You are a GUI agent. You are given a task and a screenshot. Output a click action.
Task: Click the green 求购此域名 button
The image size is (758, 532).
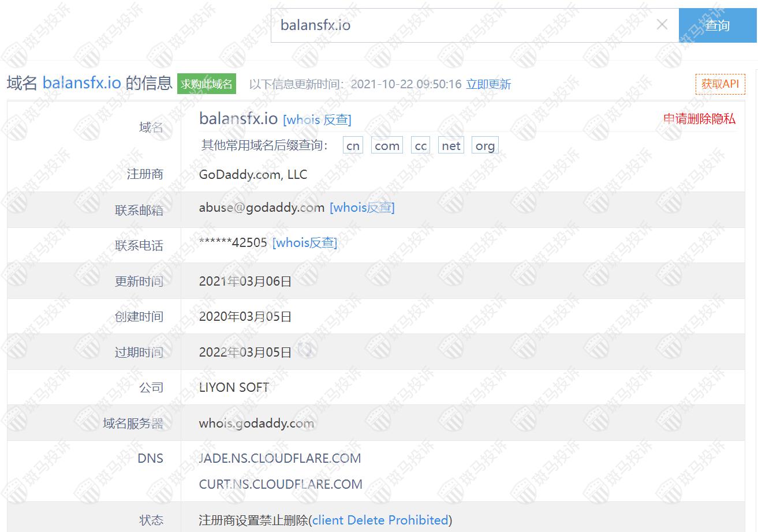tap(207, 84)
